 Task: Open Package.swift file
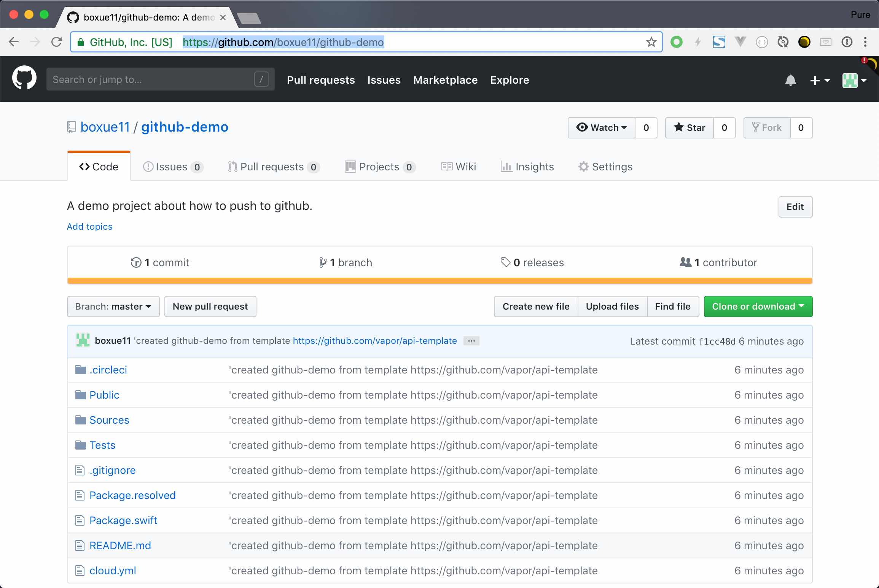click(x=123, y=520)
